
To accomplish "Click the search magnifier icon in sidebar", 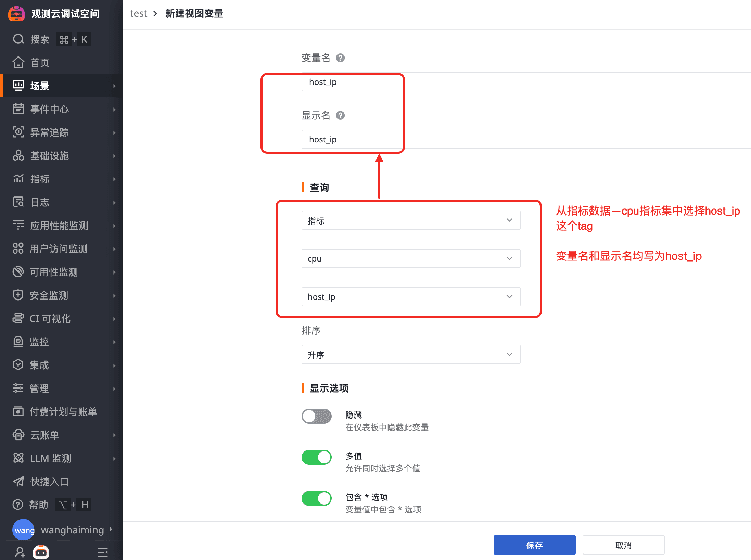I will 18,39.
